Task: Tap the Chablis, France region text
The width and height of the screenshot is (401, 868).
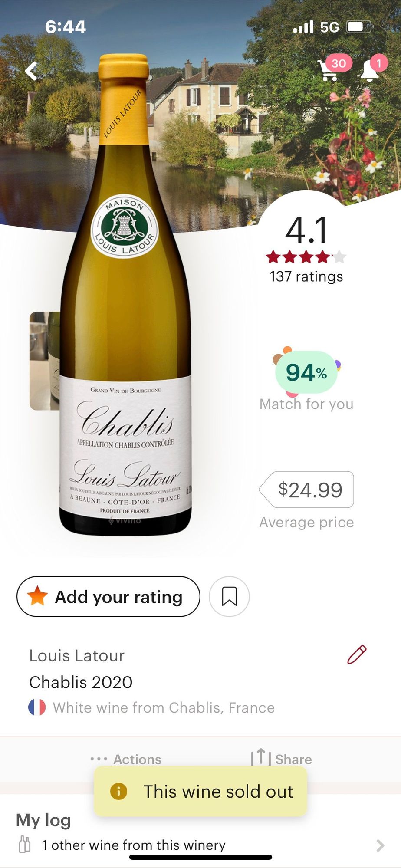Action: tap(221, 707)
